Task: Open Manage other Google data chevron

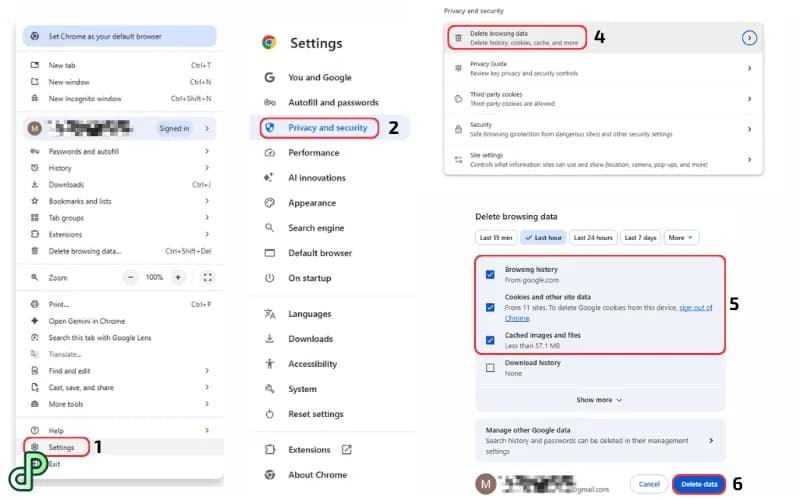Action: coord(711,440)
